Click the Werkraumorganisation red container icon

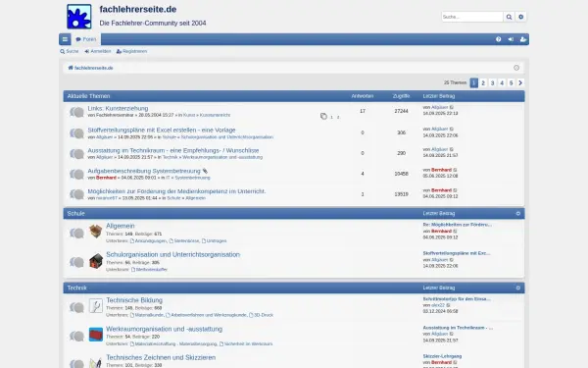tap(96, 335)
